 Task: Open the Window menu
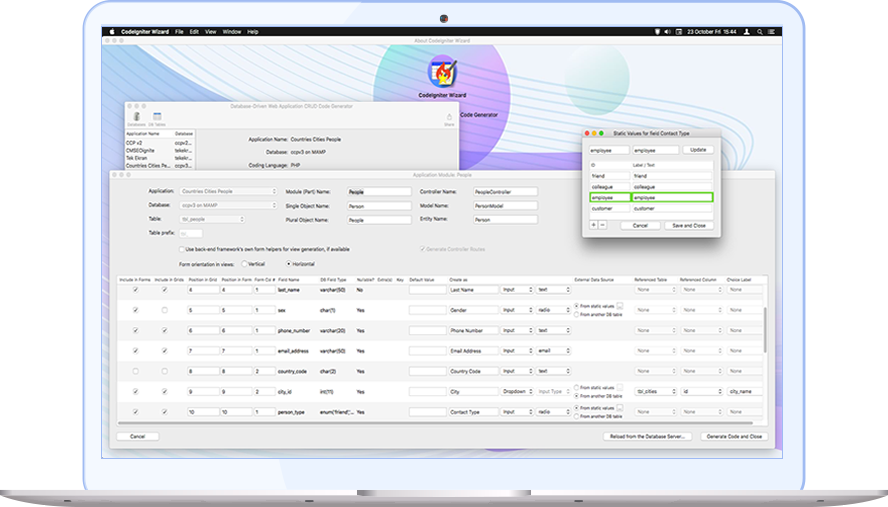coord(232,32)
